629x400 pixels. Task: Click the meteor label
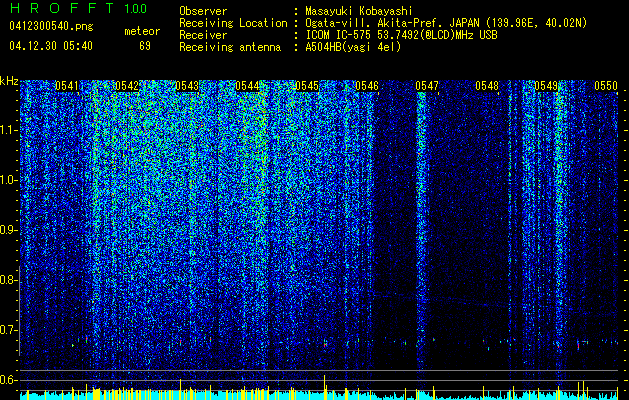(142, 31)
